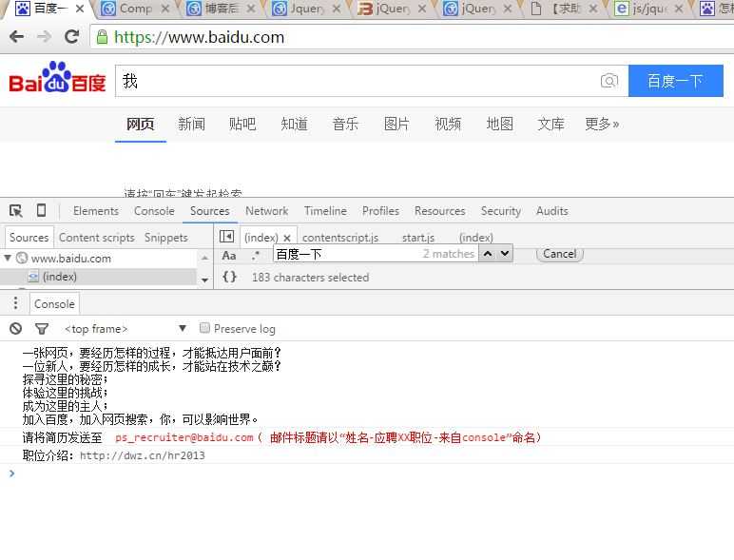Pretty print the source with braces icon
The width and height of the screenshot is (734, 560).
pyautogui.click(x=229, y=277)
